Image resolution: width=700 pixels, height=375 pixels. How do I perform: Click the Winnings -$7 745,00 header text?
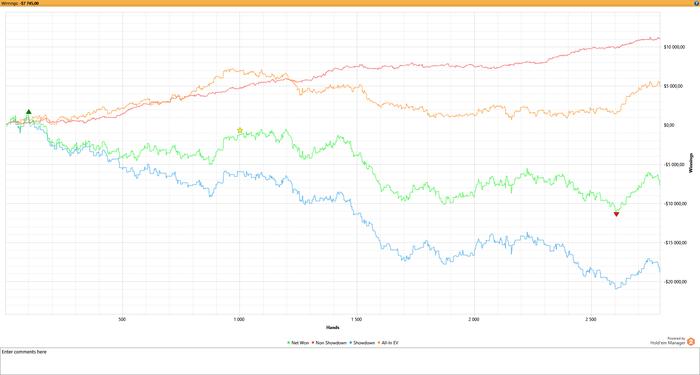[x=20, y=3]
